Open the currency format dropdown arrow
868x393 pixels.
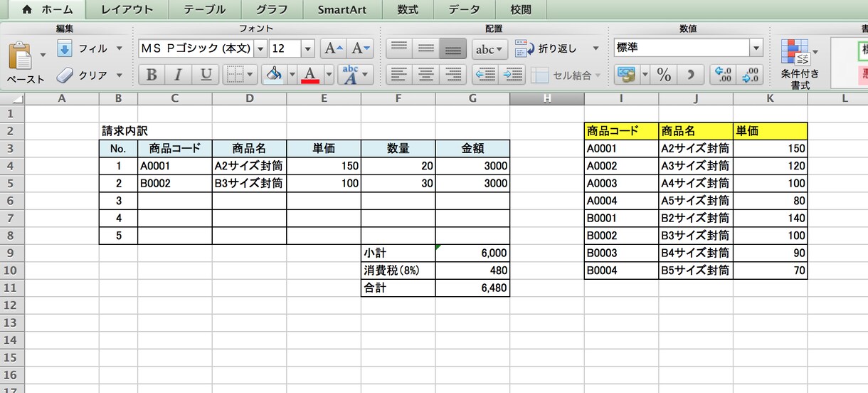[x=645, y=74]
